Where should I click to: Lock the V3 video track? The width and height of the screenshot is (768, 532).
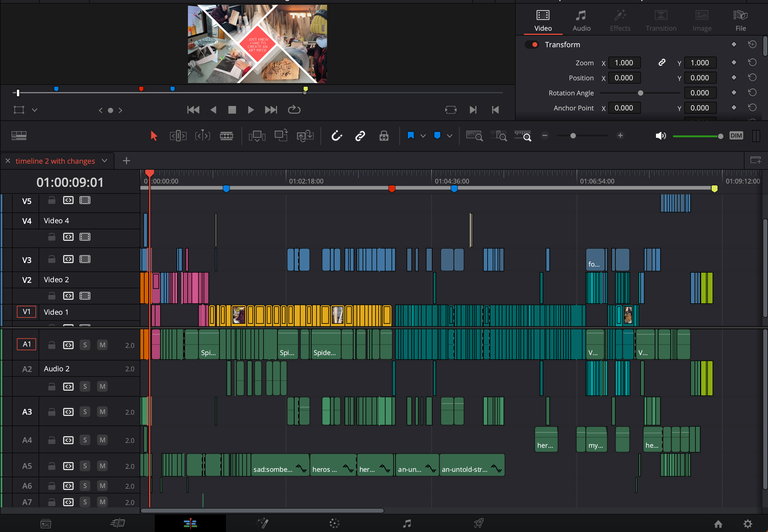[52, 259]
